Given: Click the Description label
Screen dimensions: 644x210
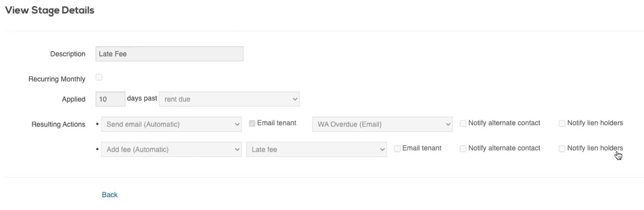Looking at the screenshot, I should [68, 54].
